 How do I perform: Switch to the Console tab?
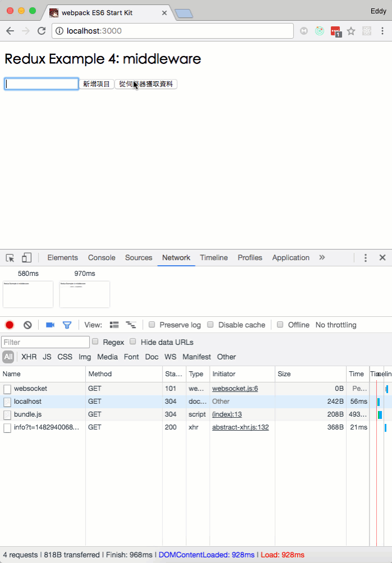point(102,258)
